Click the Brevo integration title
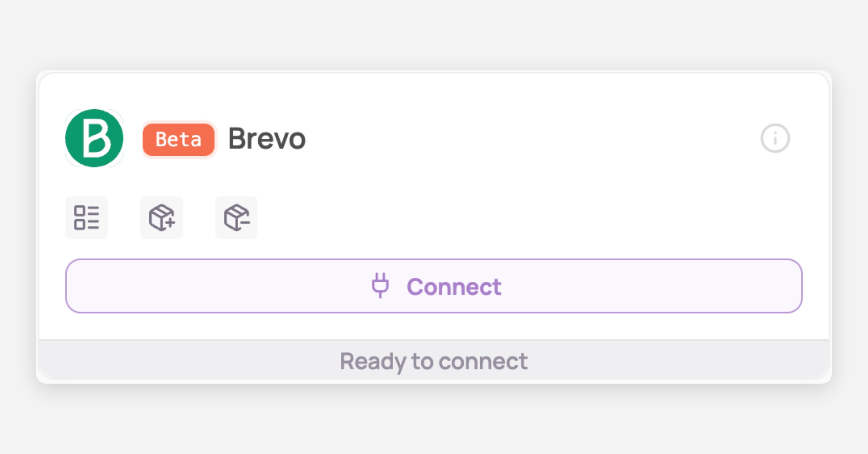The image size is (868, 454). point(267,139)
